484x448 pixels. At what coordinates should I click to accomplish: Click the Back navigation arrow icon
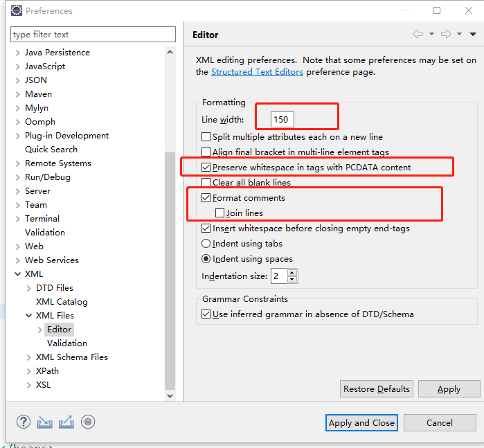coord(418,34)
